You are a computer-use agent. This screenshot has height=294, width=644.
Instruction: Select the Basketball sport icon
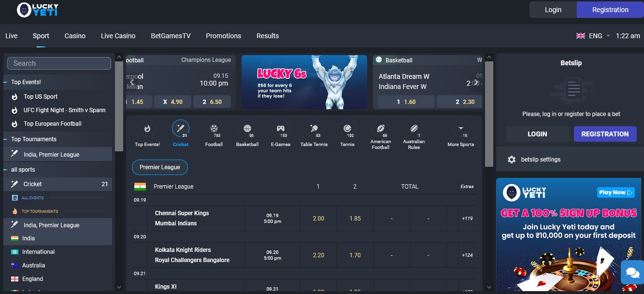click(247, 129)
